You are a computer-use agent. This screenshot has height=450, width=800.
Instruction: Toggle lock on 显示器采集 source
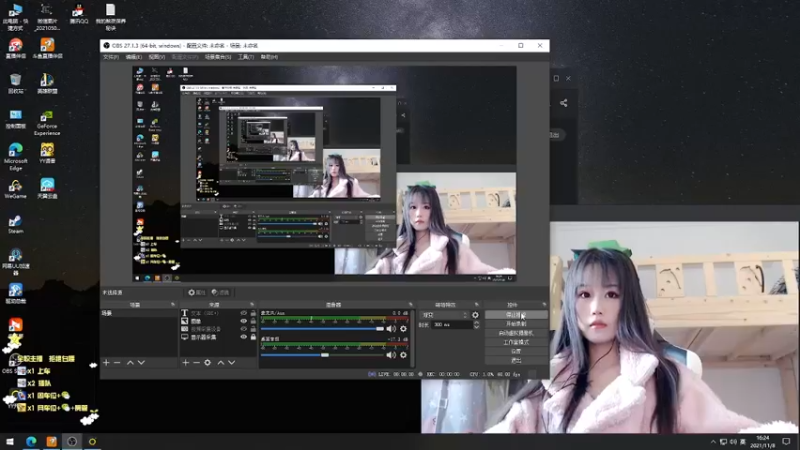coord(253,337)
